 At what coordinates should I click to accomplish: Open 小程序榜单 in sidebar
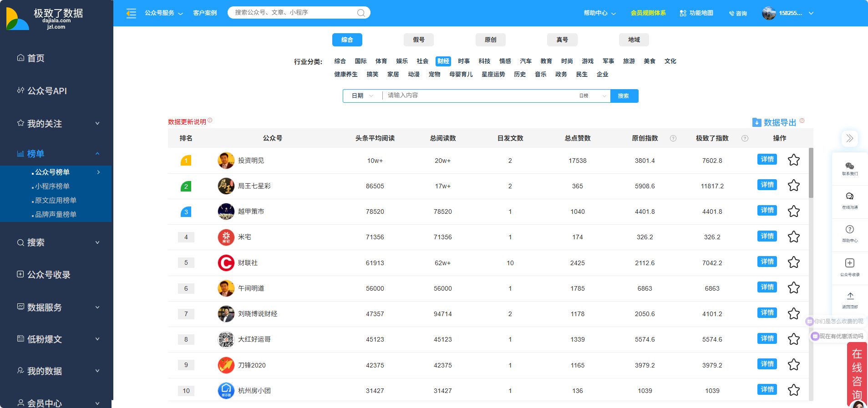(52, 186)
